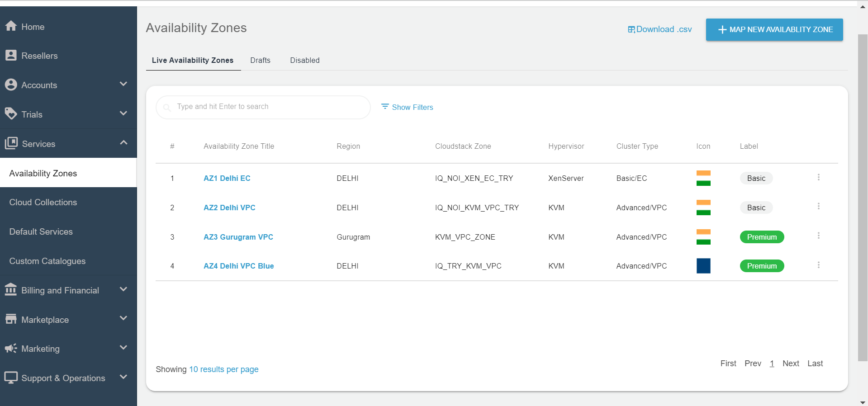Viewport: 868px width, 406px height.
Task: Click the Show Filters icon
Action: click(385, 107)
